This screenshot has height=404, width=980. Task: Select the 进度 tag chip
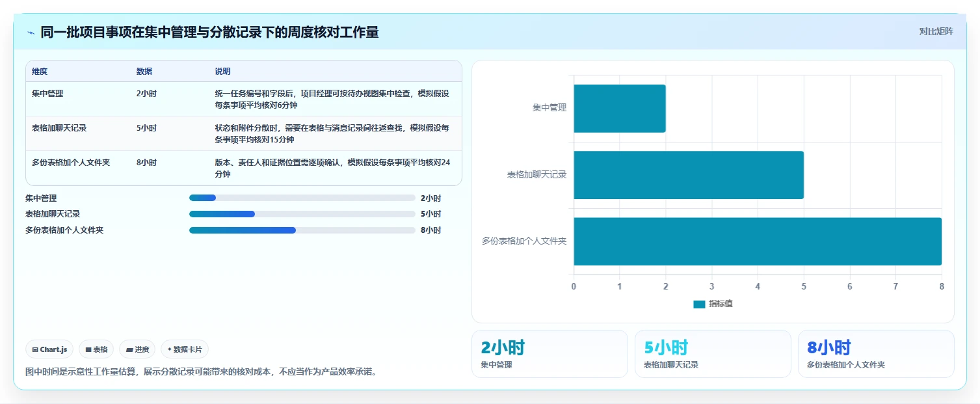coord(137,349)
